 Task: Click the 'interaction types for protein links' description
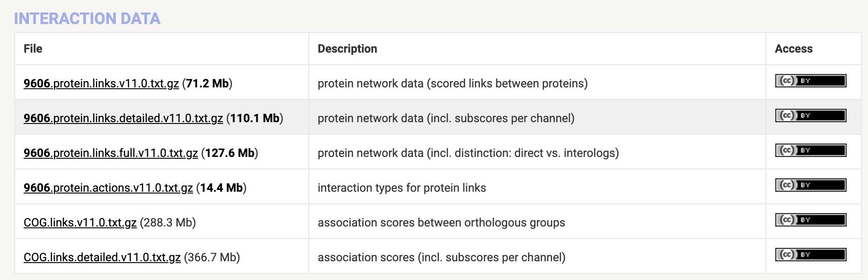[x=402, y=188]
